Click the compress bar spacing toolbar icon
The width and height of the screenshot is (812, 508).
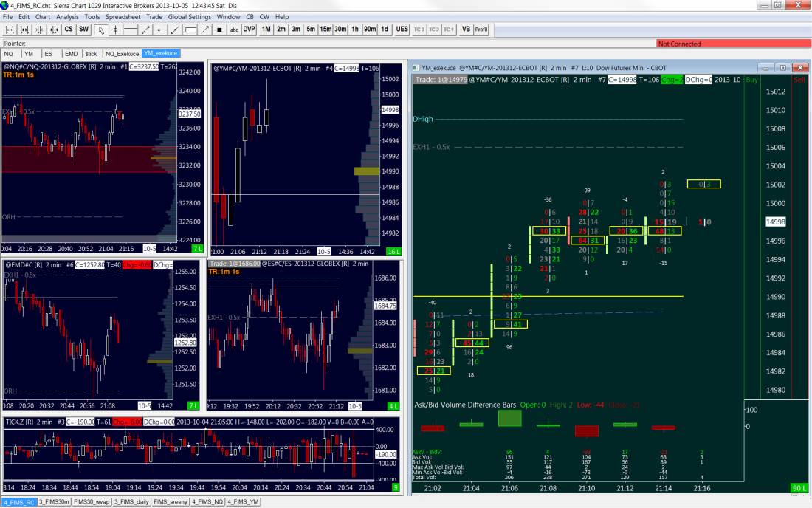10,30
